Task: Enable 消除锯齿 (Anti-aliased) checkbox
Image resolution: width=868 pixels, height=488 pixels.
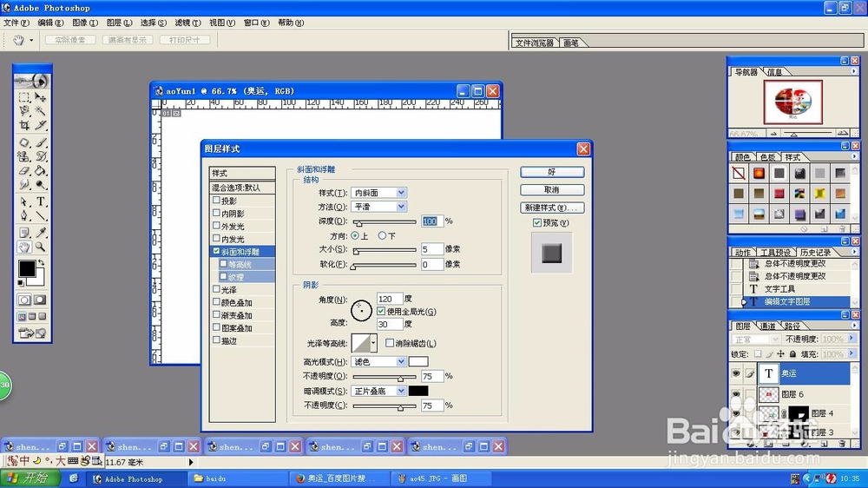Action: pos(390,344)
